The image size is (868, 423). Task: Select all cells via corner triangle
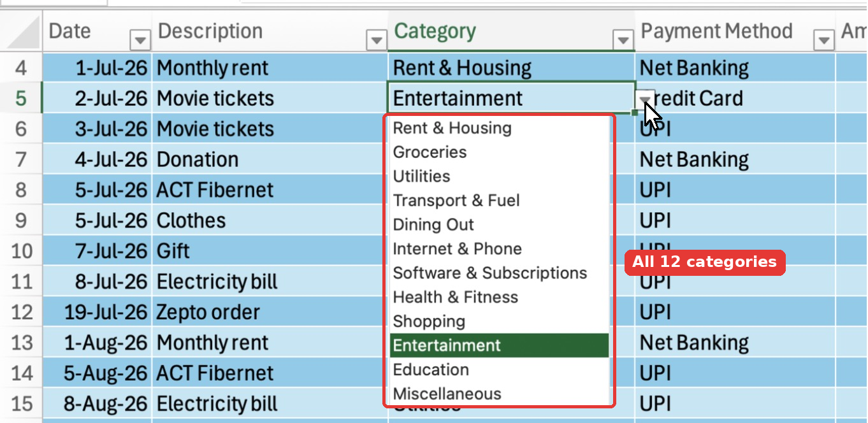pos(23,33)
